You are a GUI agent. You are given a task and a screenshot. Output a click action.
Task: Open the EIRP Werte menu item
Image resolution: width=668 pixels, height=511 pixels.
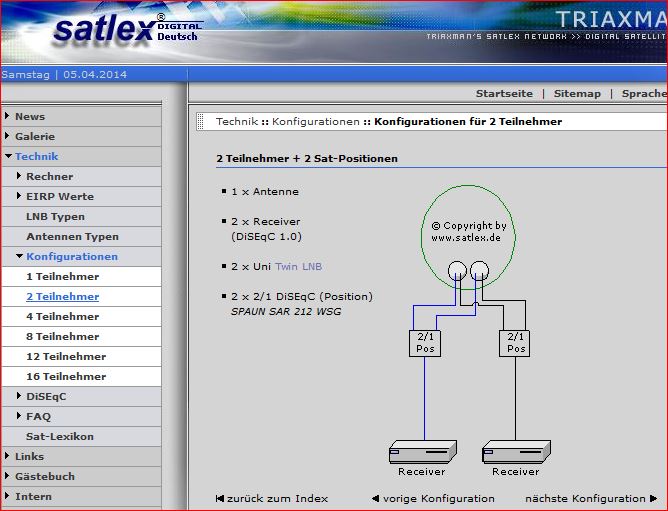click(x=60, y=196)
